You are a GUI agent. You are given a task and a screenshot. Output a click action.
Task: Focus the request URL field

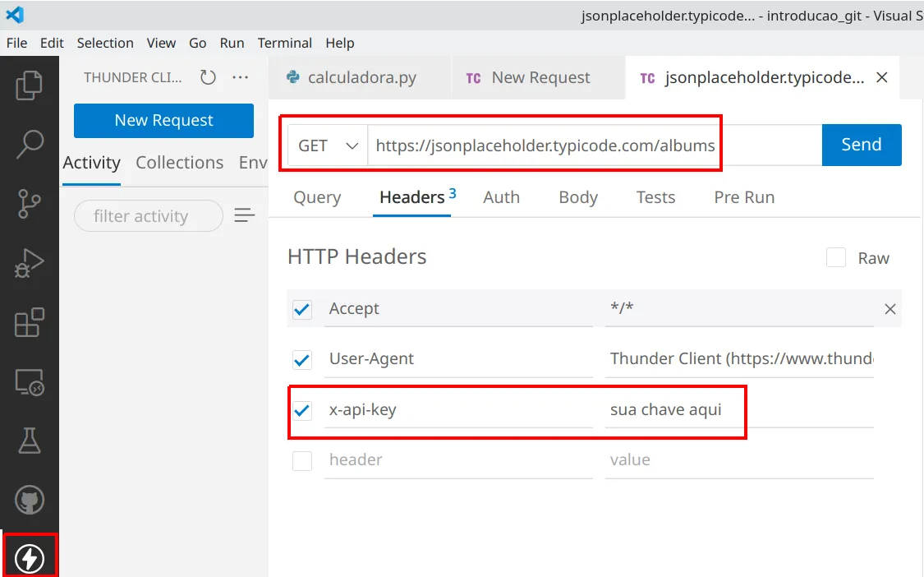(x=594, y=145)
